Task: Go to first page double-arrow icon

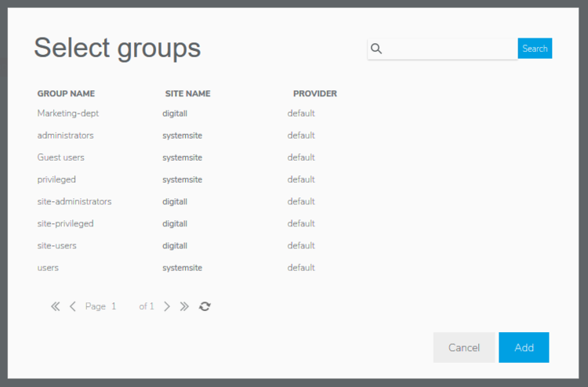Action: tap(55, 306)
